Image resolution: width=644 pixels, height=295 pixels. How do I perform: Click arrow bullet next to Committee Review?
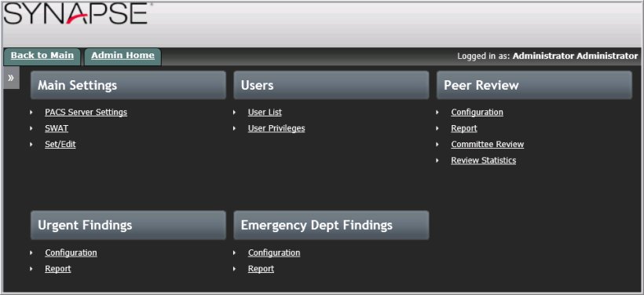coord(437,145)
